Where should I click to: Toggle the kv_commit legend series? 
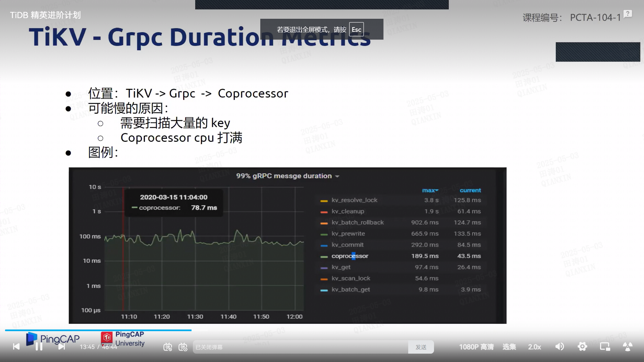[x=347, y=245]
